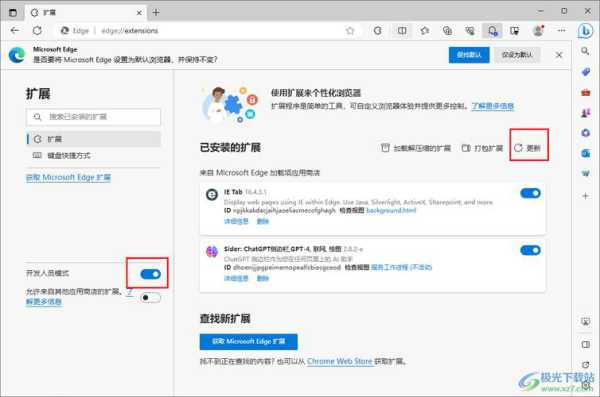Open sidebar Outlook icon
This screenshot has width=600, height=397.
pos(585,154)
